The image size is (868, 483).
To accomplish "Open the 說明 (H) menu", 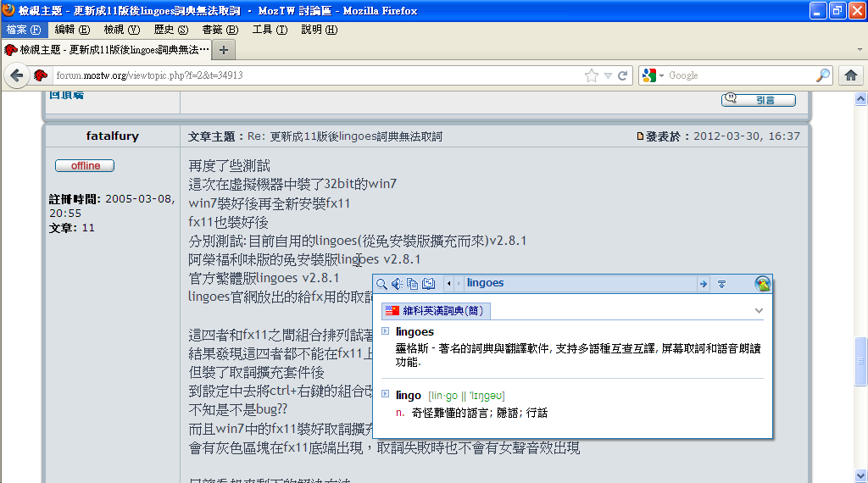I will pos(320,30).
